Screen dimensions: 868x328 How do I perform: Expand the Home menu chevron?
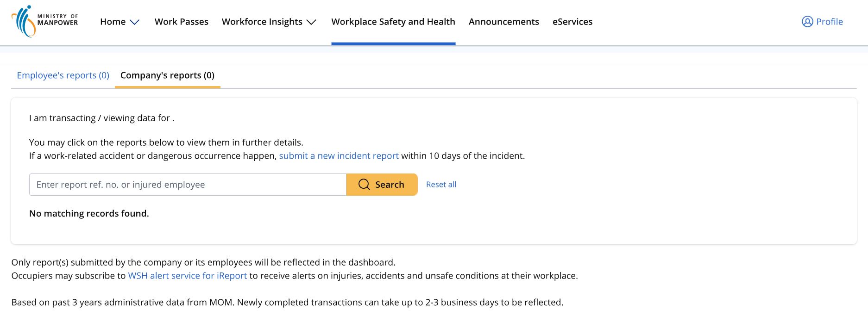pos(134,22)
